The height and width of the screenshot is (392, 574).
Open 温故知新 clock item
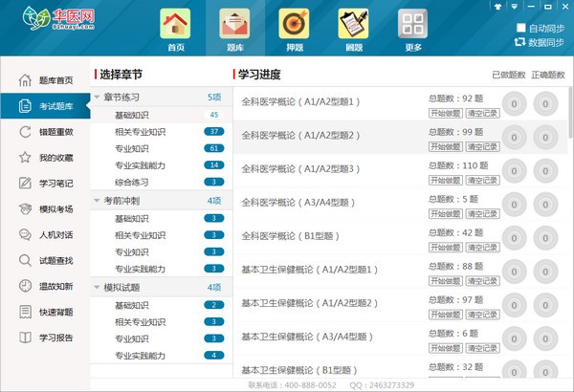[45, 286]
